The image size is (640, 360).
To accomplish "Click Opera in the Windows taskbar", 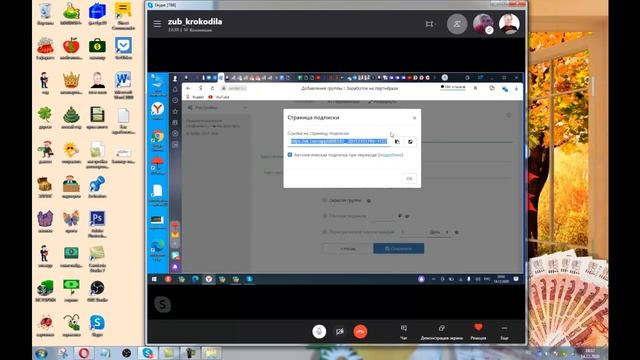I will [x=84, y=353].
